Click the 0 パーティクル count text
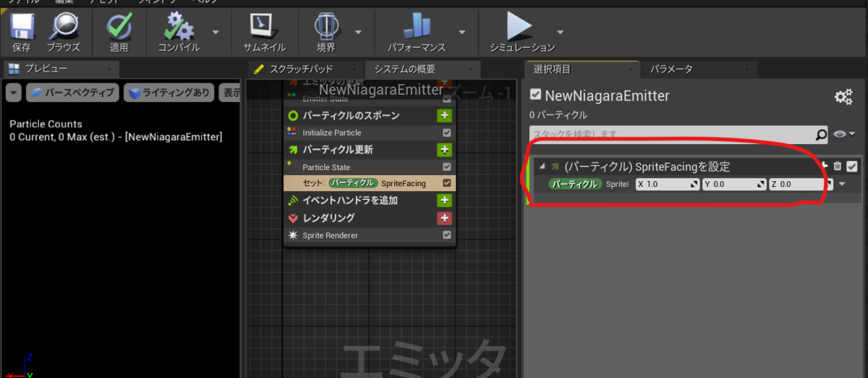This screenshot has width=868, height=378. coord(558,115)
